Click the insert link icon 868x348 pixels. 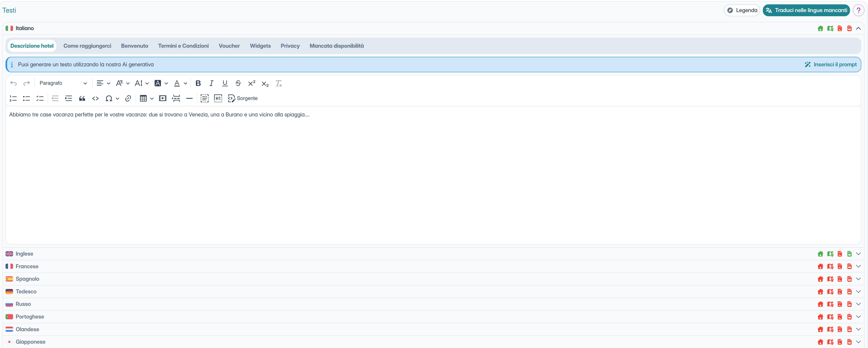pos(128,98)
